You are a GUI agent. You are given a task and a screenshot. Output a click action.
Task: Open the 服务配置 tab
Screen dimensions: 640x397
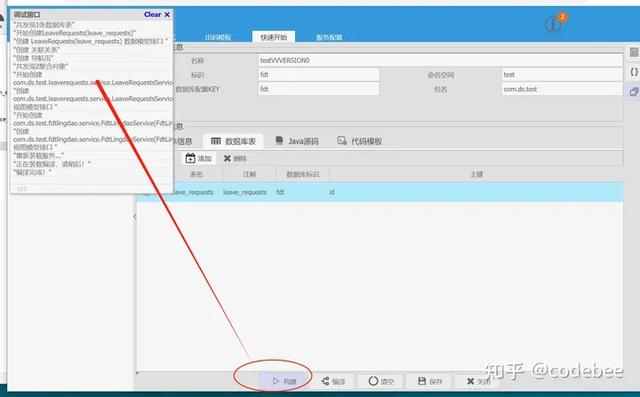click(x=329, y=37)
